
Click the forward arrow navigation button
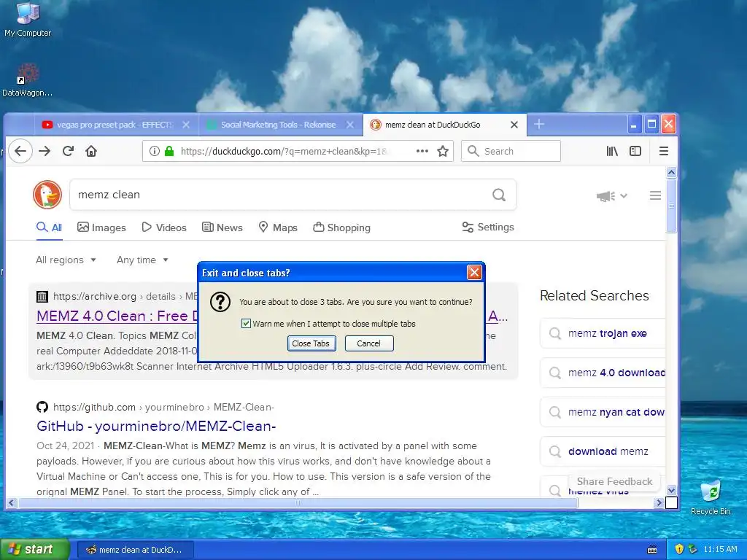44,152
